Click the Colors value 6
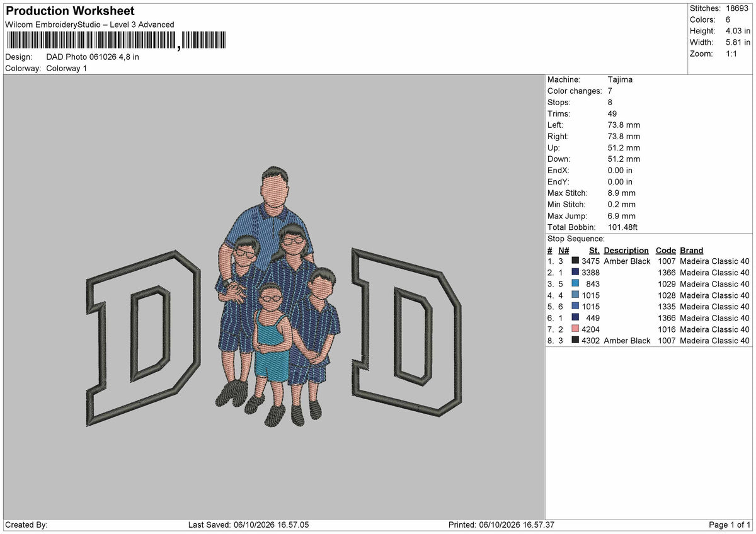This screenshot has height=534, width=756. point(729,20)
